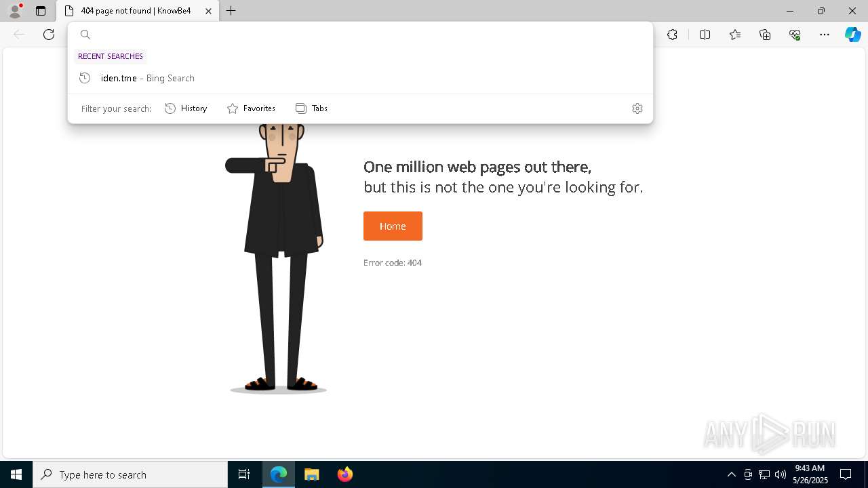Open a new tab with plus button
Screen dimensions: 868x488
(x=231, y=11)
